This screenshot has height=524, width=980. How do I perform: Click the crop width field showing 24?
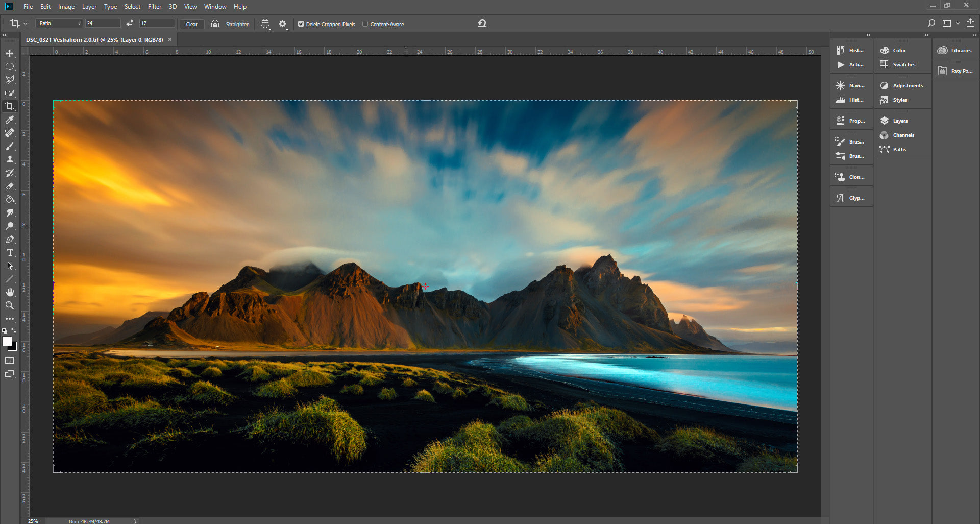pos(103,23)
